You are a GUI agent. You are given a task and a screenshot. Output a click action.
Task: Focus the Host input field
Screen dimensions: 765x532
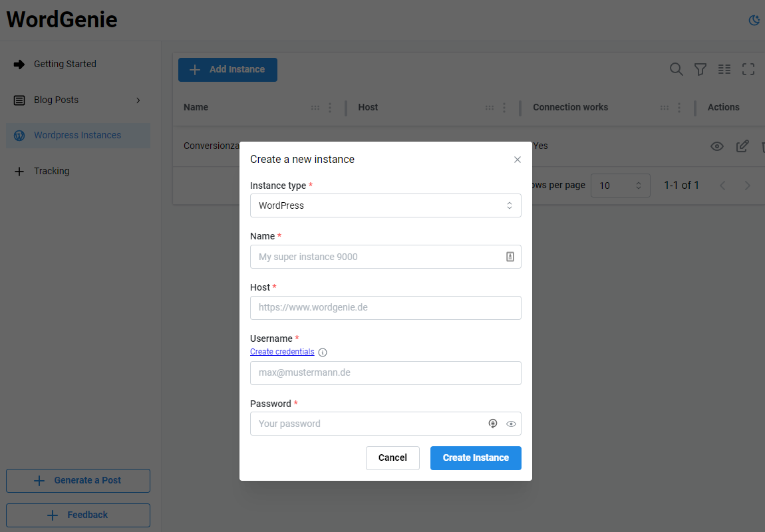pos(385,308)
